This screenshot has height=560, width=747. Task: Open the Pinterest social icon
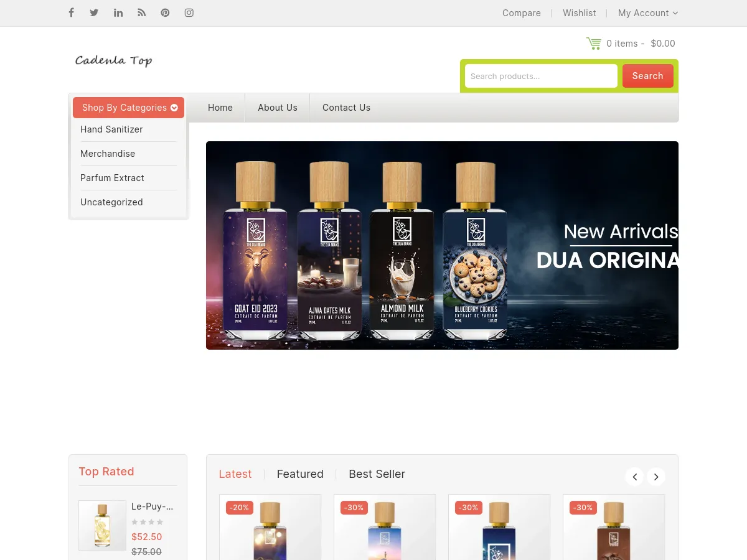tap(165, 12)
